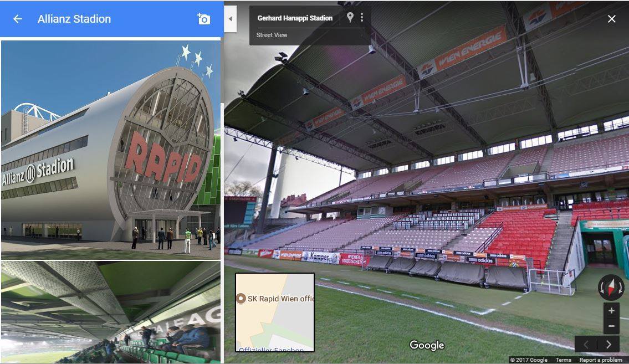Rotate view clockwise on the compass
This screenshot has width=629, height=364.
tap(621, 288)
